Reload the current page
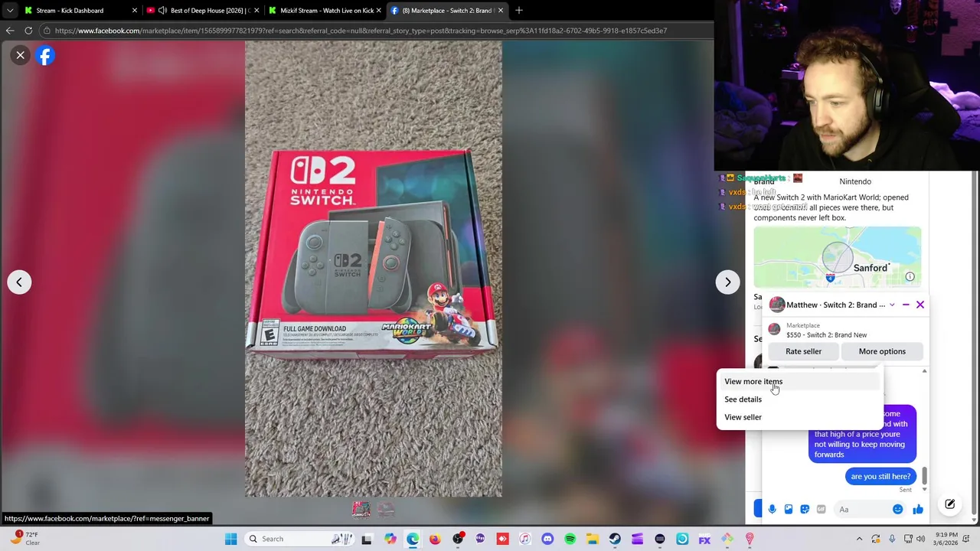 coord(28,31)
